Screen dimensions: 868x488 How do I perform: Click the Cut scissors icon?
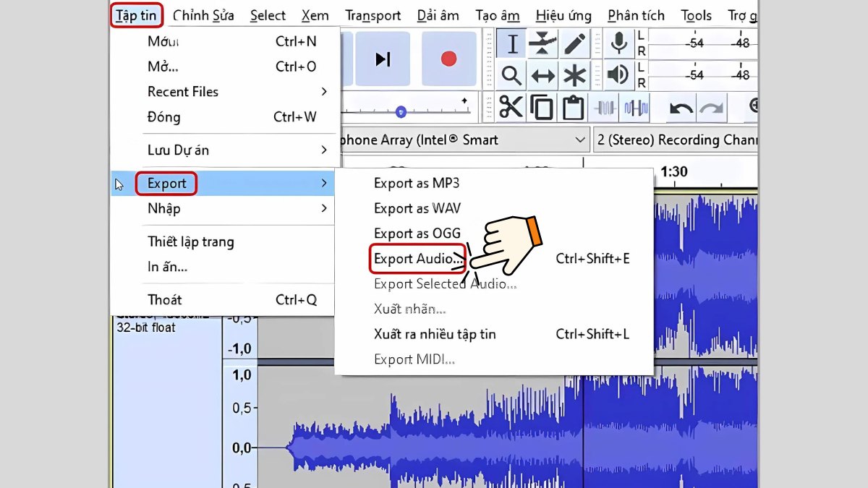pyautogui.click(x=511, y=108)
